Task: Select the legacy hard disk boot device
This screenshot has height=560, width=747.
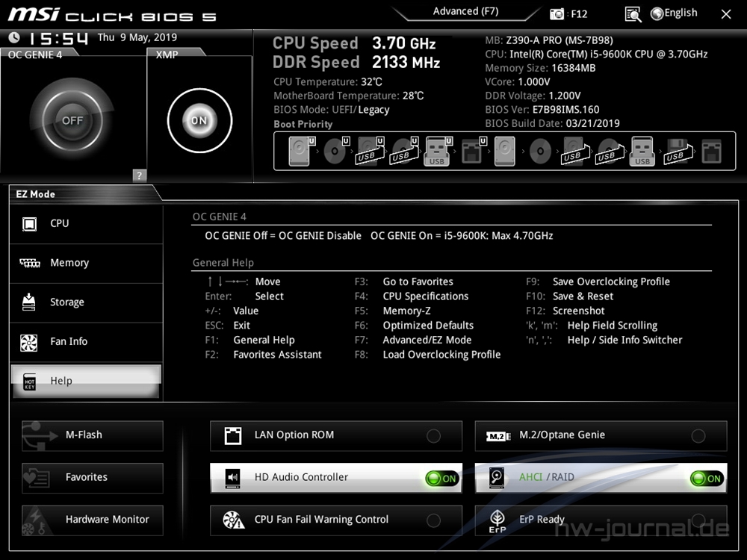Action: click(x=504, y=152)
